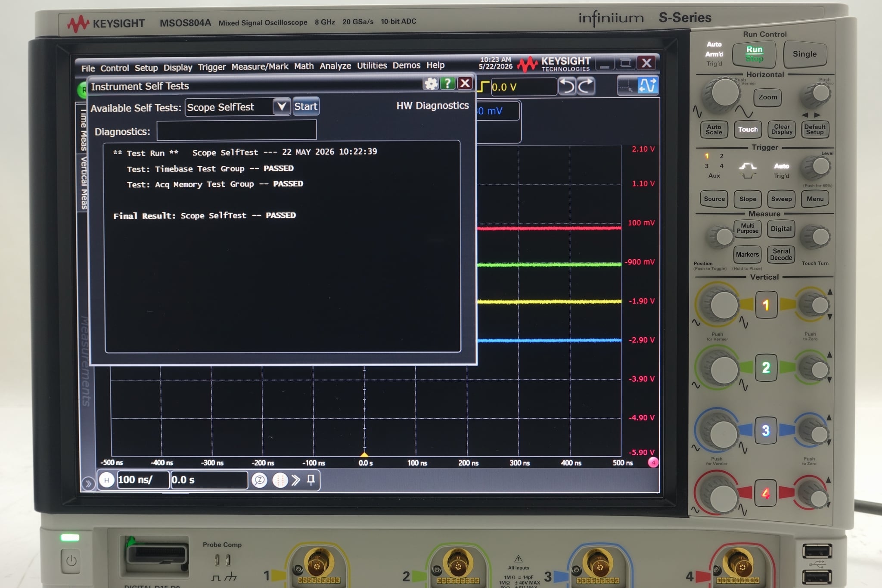Image resolution: width=882 pixels, height=588 pixels.
Task: Start the selected self test
Action: (x=306, y=106)
